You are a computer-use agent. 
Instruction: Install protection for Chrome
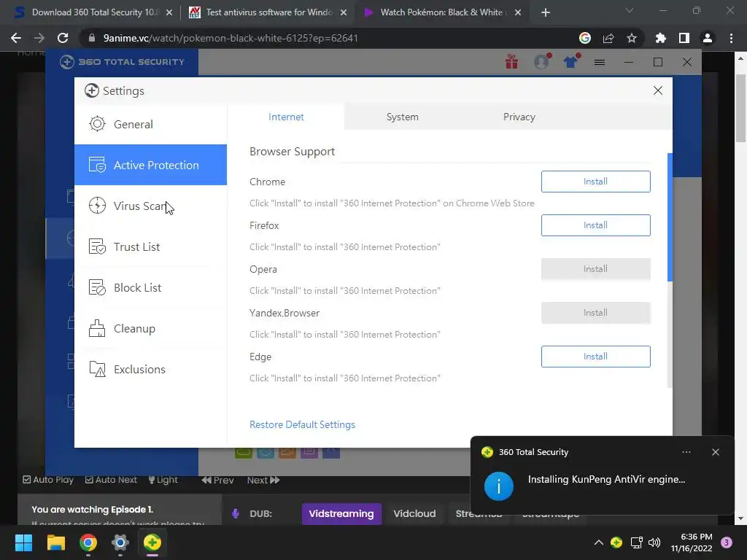point(595,182)
